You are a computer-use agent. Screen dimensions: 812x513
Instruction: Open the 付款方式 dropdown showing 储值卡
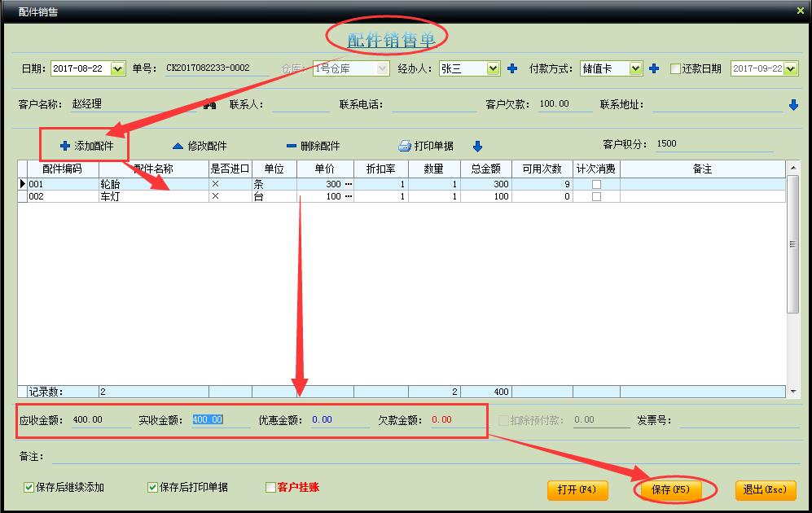pos(635,69)
